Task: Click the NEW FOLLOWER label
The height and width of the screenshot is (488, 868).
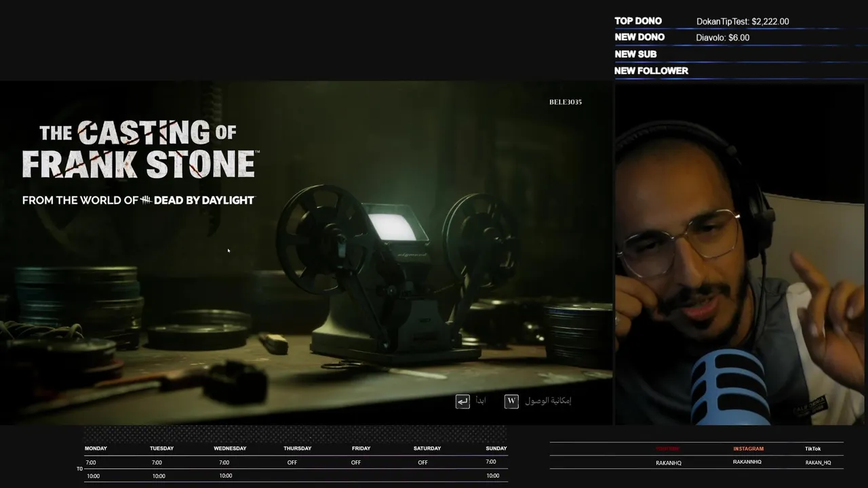Action: [x=651, y=70]
